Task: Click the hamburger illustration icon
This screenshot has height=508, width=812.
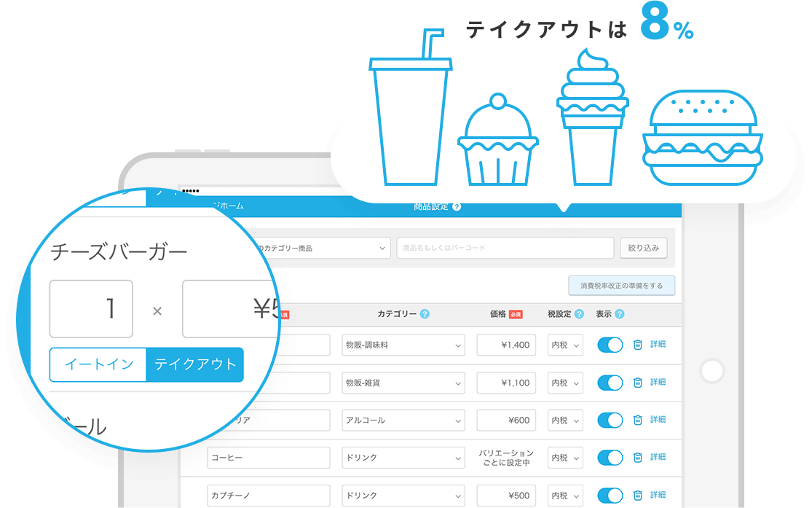Action: click(x=703, y=138)
